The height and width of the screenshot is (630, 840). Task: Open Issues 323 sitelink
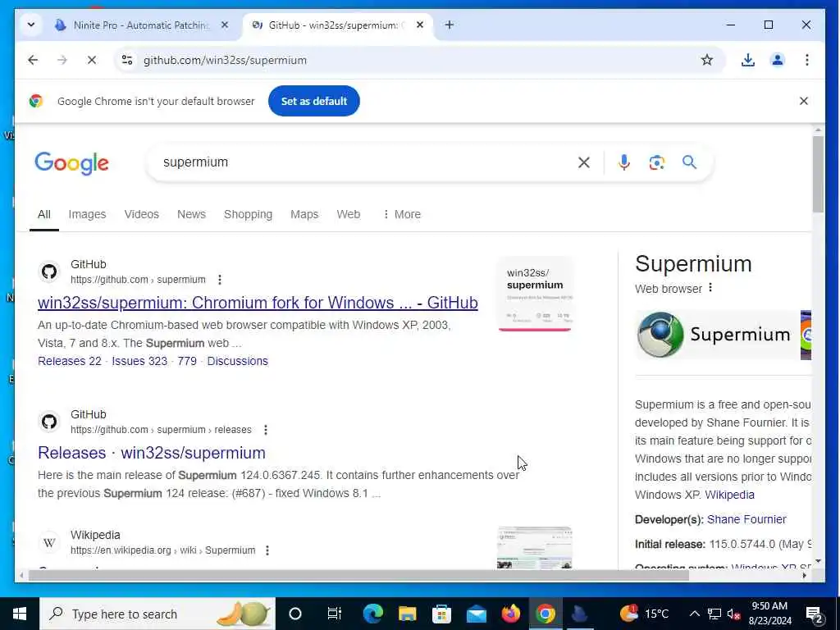(x=139, y=361)
